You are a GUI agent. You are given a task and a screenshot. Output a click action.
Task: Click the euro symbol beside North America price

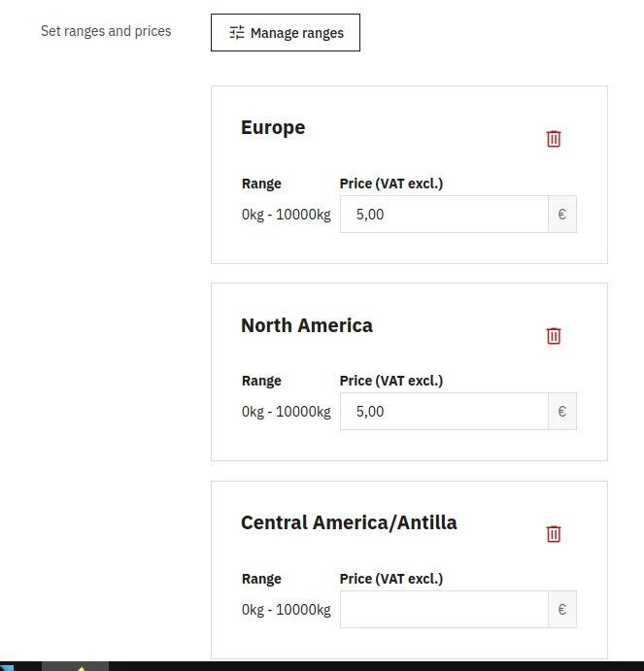coord(562,412)
